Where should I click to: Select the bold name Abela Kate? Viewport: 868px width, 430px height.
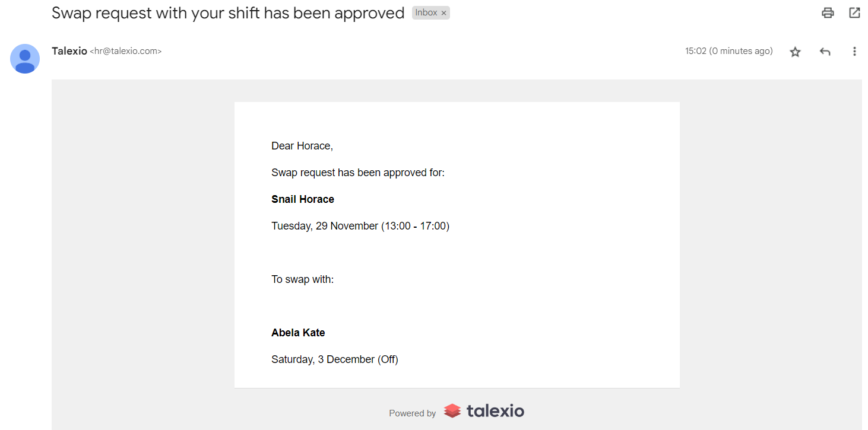[x=298, y=333]
